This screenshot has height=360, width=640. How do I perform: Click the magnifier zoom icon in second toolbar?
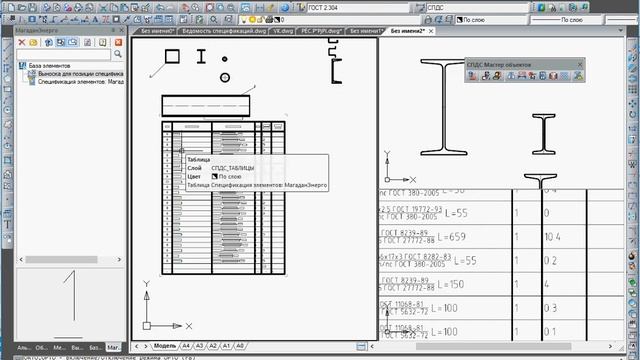pos(213,19)
